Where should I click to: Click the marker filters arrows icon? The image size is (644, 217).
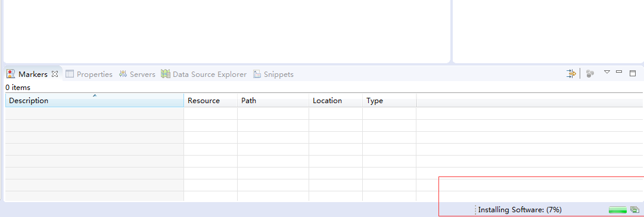(571, 74)
